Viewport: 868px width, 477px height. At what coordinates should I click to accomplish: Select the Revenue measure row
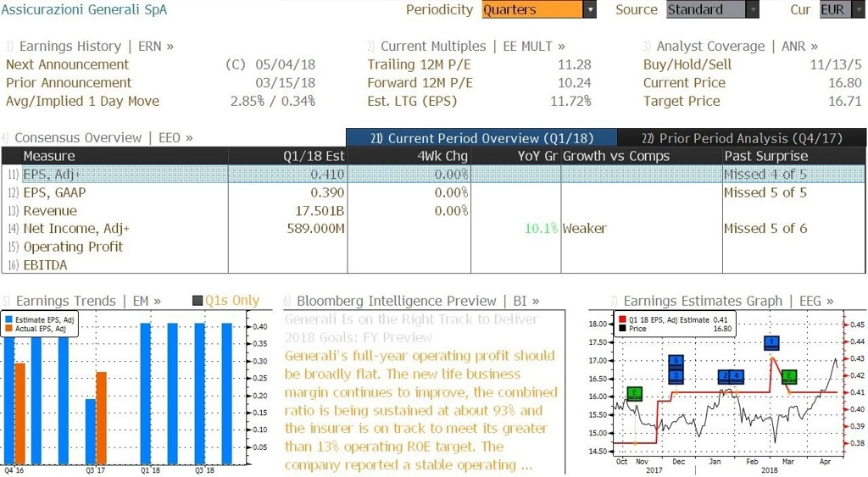pos(433,211)
